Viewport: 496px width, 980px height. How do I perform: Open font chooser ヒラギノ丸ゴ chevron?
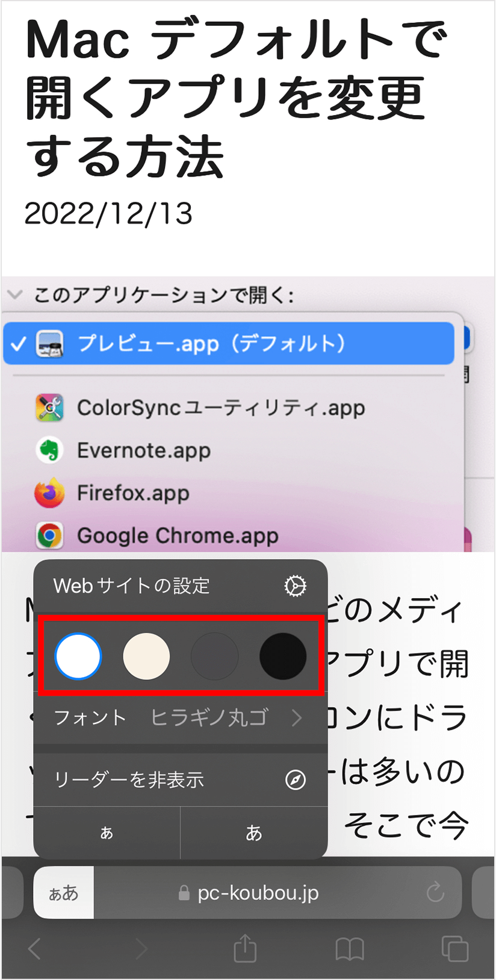296,718
